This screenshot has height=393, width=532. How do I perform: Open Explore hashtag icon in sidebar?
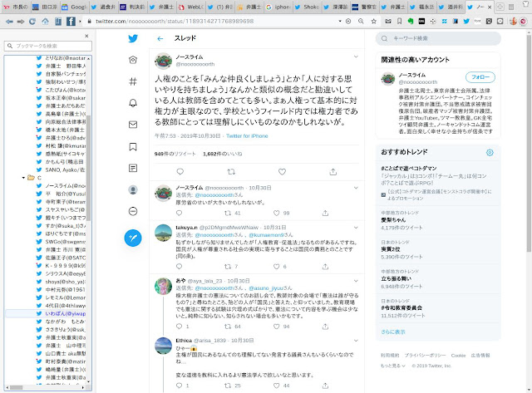[133, 81]
